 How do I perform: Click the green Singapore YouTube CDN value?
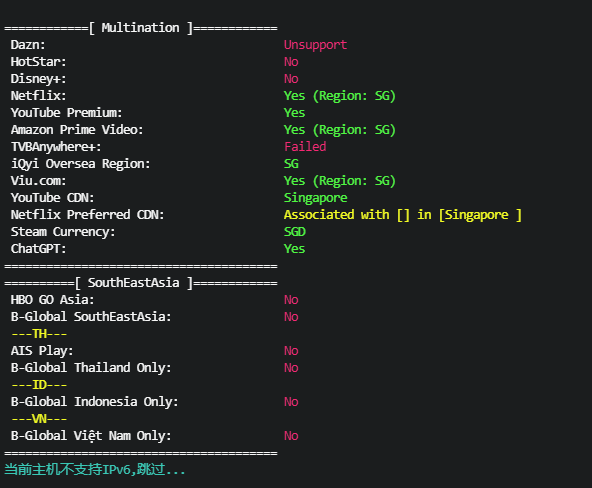pos(316,198)
